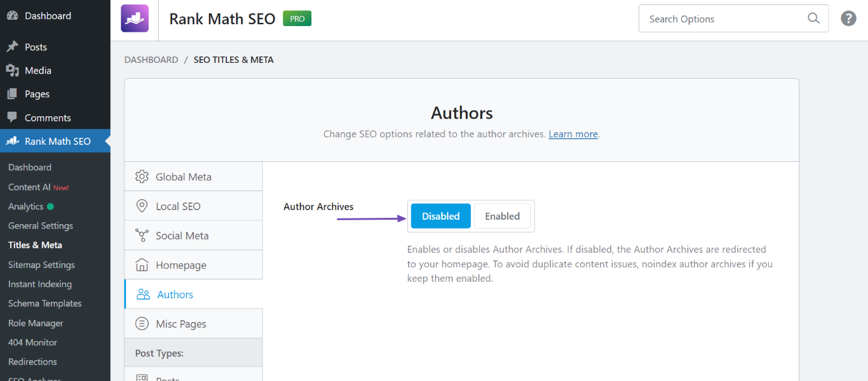Click the search magnifier icon
Viewport: 868px width, 381px height.
pos(813,18)
